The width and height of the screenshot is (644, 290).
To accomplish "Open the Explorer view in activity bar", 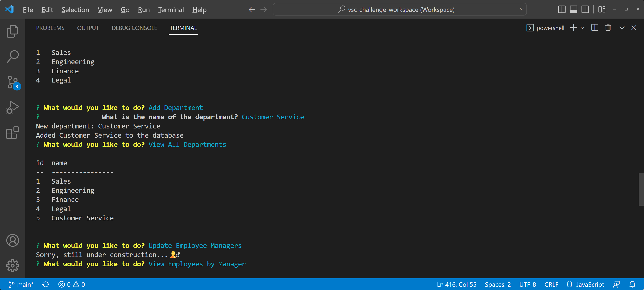I will click(x=12, y=31).
